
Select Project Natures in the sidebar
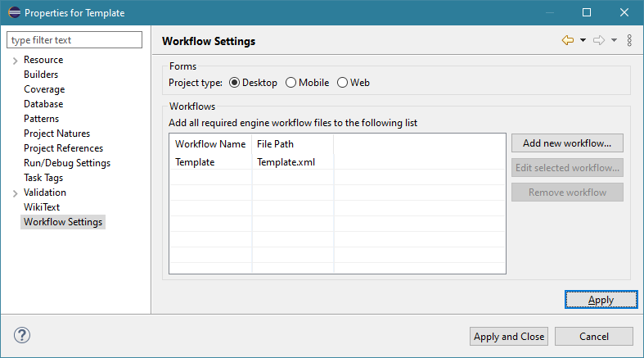point(56,134)
